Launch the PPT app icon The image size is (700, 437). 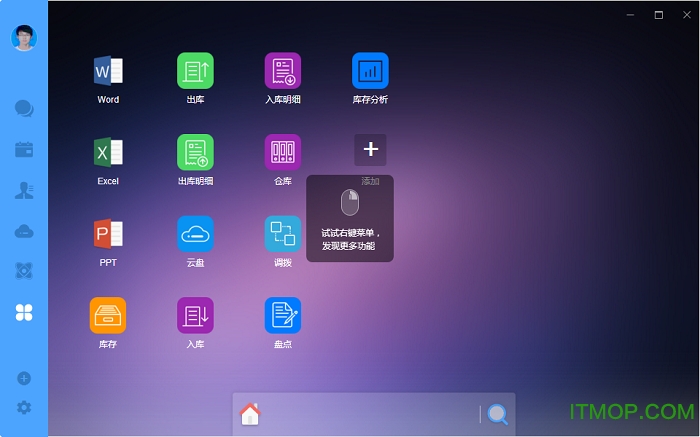[x=108, y=234]
